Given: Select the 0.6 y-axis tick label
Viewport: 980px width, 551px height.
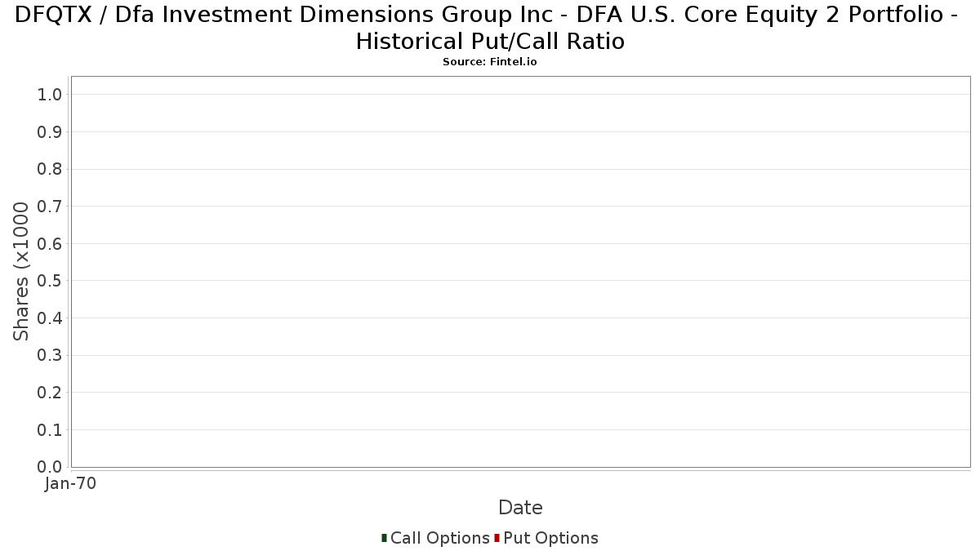Looking at the screenshot, I should coord(50,244).
